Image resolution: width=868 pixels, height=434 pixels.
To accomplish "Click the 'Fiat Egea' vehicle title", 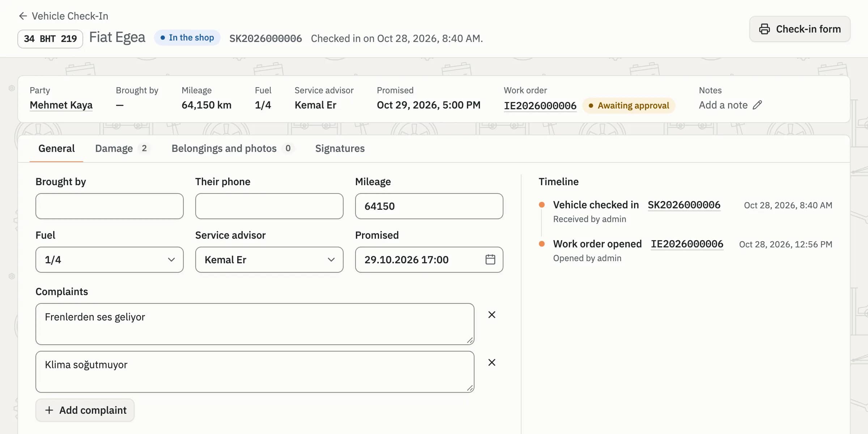I will tap(117, 37).
